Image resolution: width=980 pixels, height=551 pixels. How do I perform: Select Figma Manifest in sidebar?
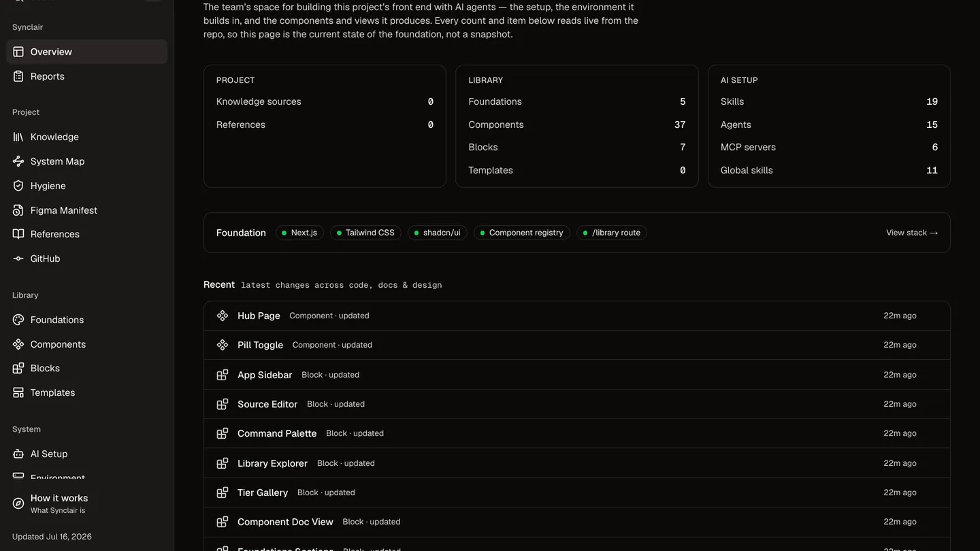(86, 210)
